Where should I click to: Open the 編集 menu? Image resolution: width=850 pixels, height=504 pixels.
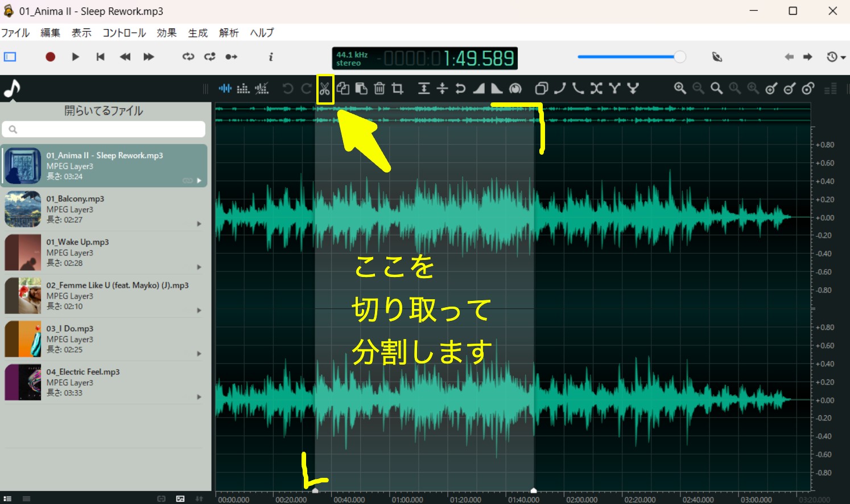[x=50, y=33]
